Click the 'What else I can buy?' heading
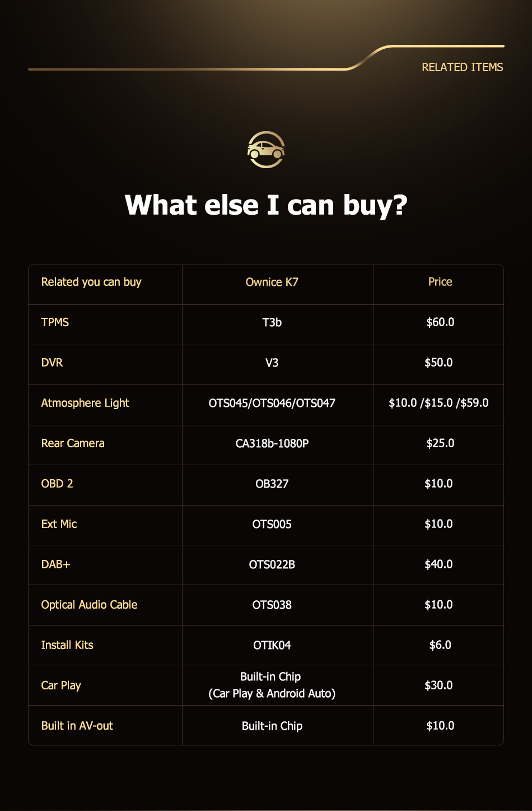 click(x=266, y=205)
